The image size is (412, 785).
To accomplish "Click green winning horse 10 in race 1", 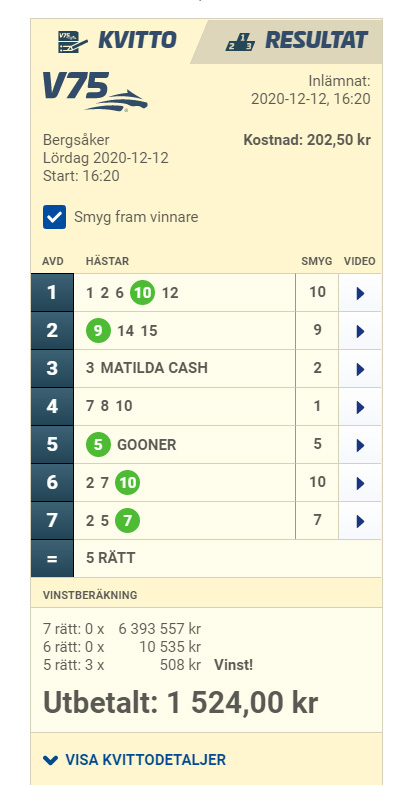I will click(x=143, y=293).
